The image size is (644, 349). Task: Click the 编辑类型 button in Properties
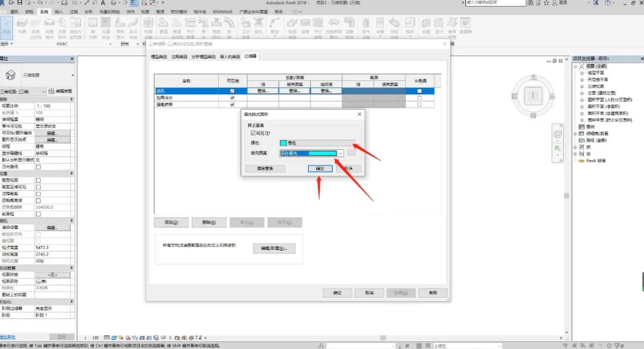pos(61,91)
